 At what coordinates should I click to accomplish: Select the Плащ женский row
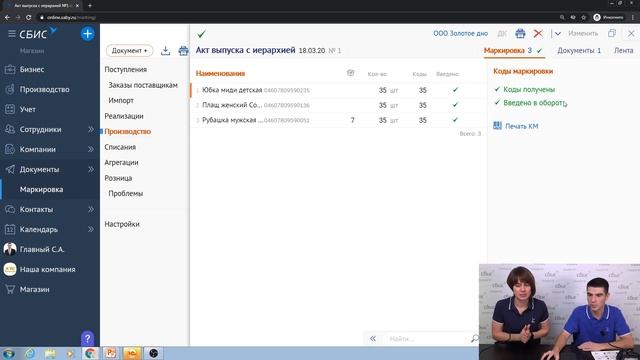coord(337,105)
